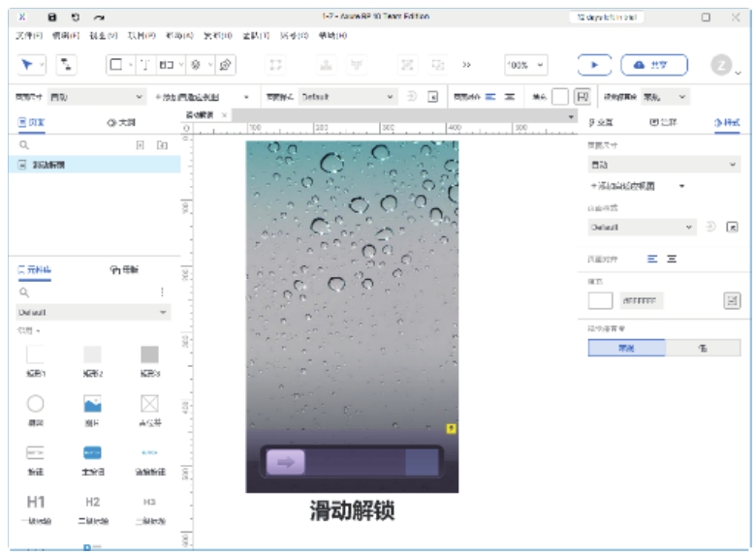Click the save icon in title bar
This screenshot has height=554, width=756.
(x=52, y=17)
